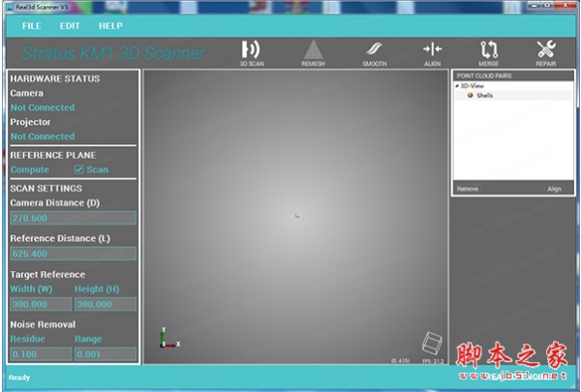This screenshot has width=581, height=392.
Task: Select the Remesh tool
Action: 313,53
